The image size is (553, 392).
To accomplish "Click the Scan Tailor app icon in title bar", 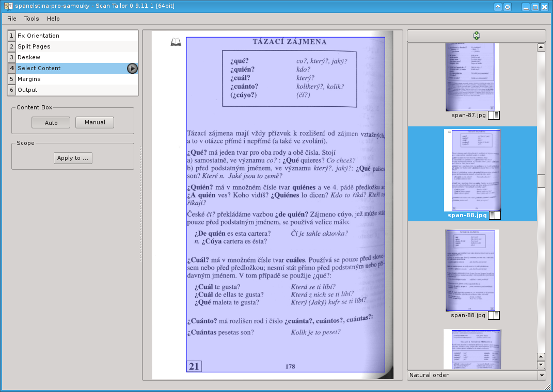I will coord(8,6).
